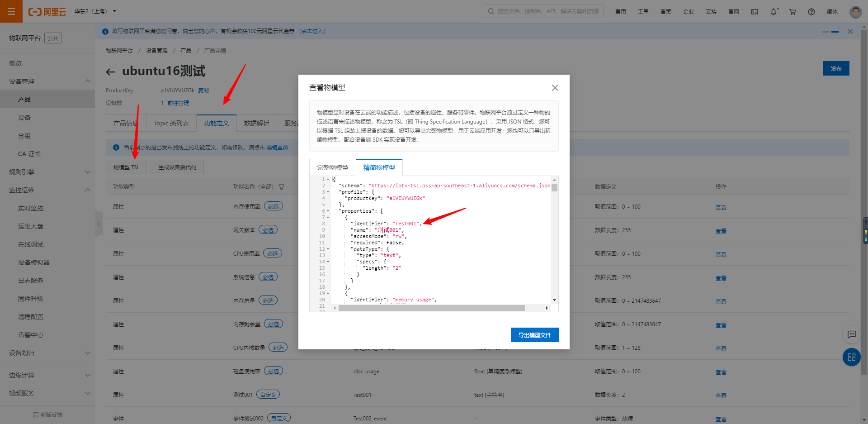Open the user avatar menu
Viewport: 868px width, 424px height.
(855, 12)
